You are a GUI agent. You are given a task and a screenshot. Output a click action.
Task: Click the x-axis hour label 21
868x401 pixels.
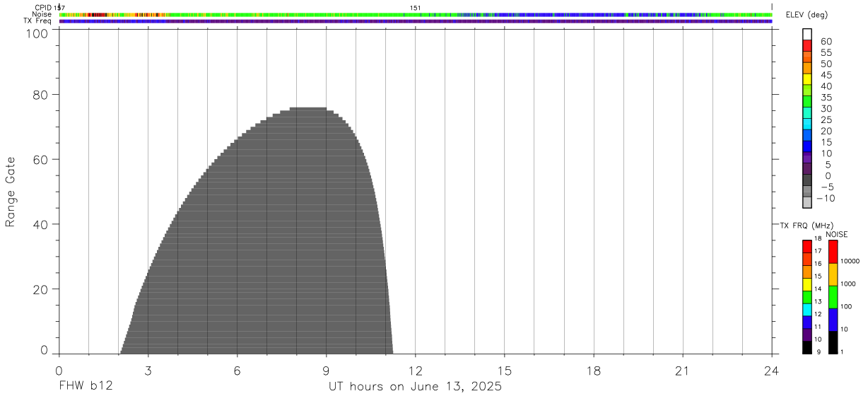pos(682,371)
